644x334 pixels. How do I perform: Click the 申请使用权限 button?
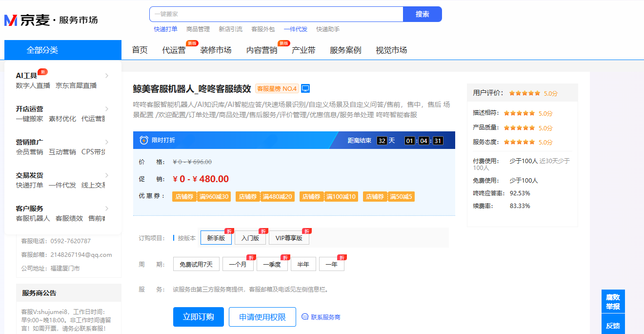262,317
